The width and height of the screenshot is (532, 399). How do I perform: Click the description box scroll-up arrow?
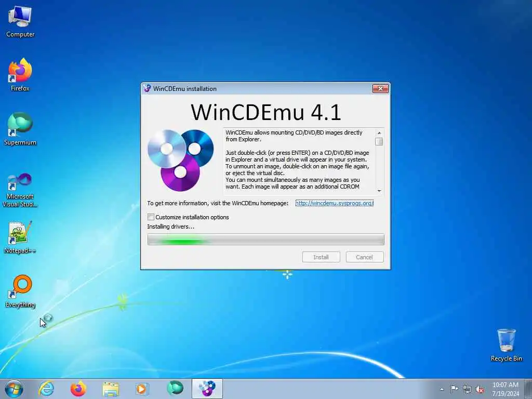click(x=379, y=132)
